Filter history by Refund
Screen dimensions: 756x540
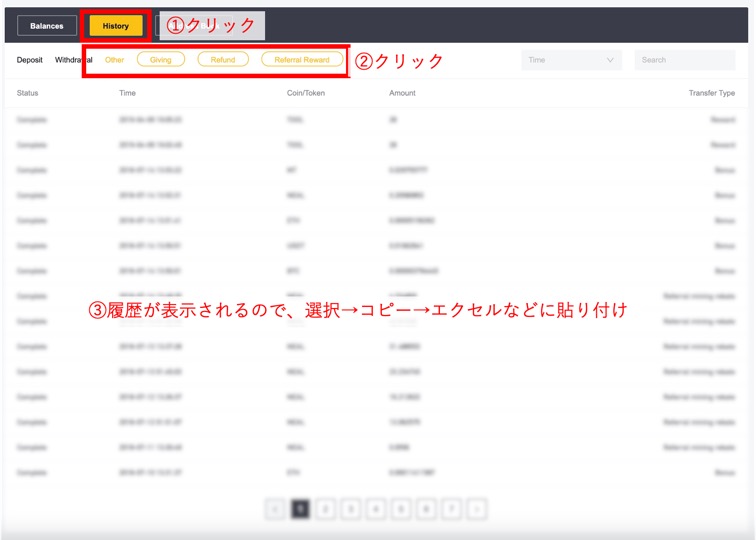pos(223,60)
